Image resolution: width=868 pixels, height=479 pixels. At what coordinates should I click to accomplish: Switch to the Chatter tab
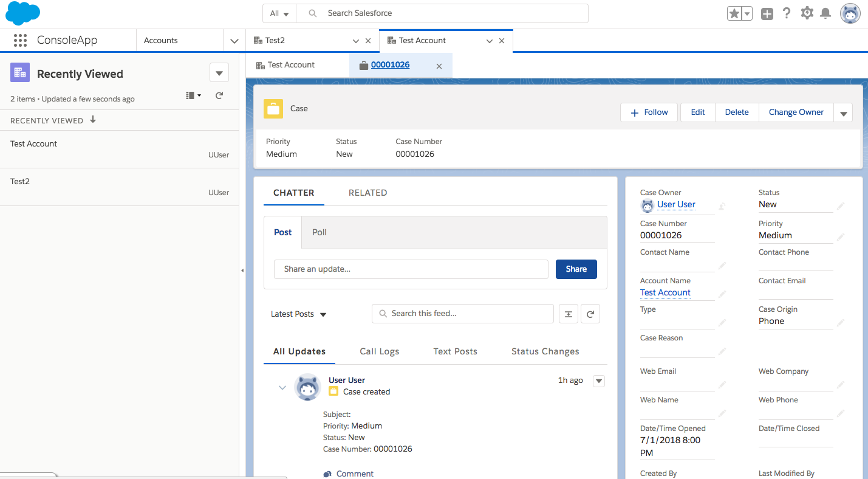click(x=294, y=193)
